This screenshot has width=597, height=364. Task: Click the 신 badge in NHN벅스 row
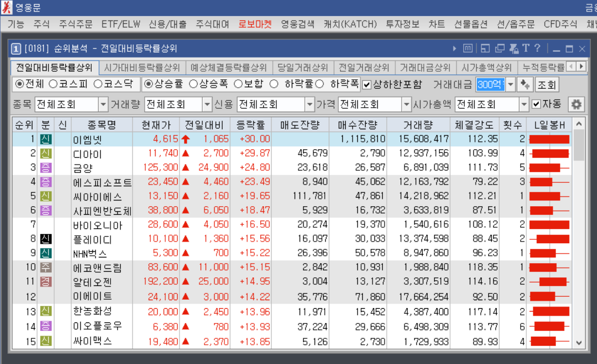(x=46, y=253)
